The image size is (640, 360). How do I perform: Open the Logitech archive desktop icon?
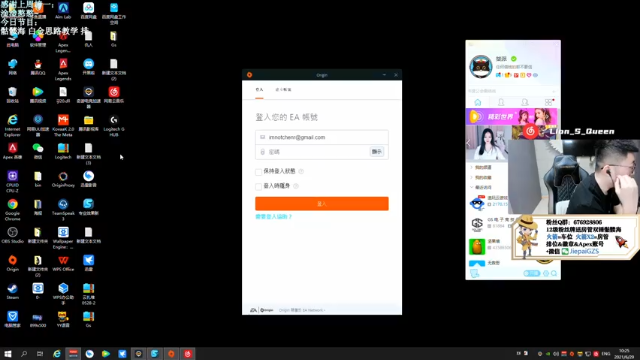pos(63,151)
